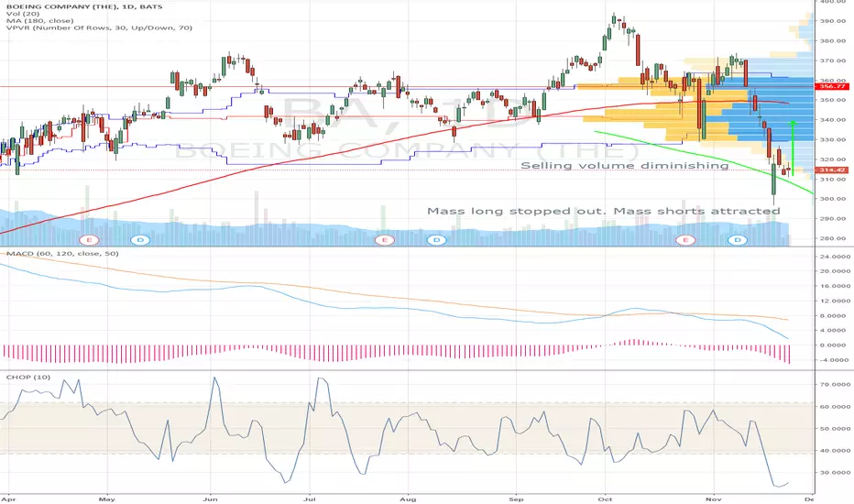The image size is (854, 504).
Task: Select the MA (180, close) indicator label
Action: point(39,21)
